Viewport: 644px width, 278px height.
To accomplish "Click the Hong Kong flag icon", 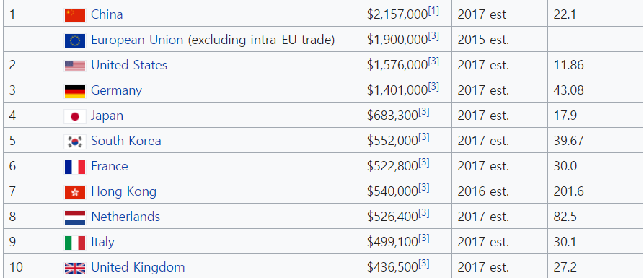I will pos(75,192).
